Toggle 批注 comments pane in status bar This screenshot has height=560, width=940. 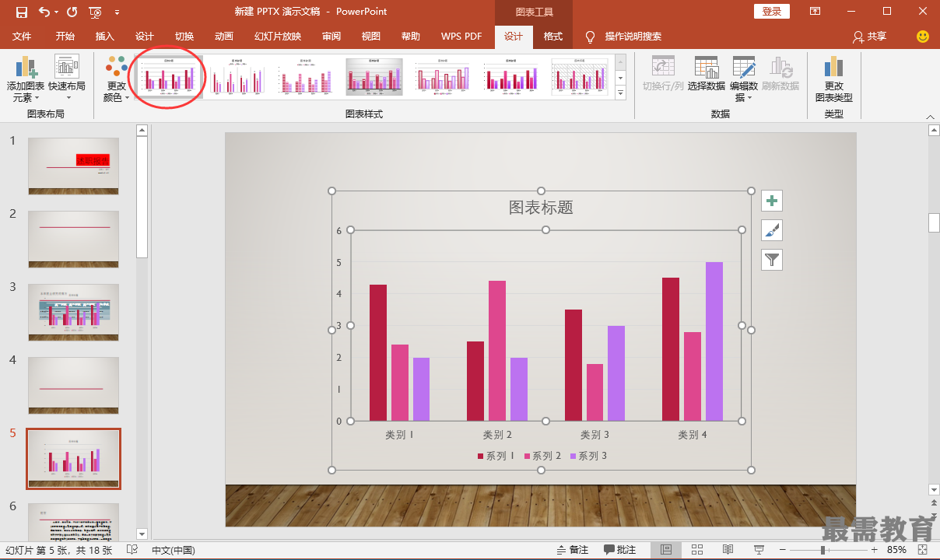[x=619, y=550]
